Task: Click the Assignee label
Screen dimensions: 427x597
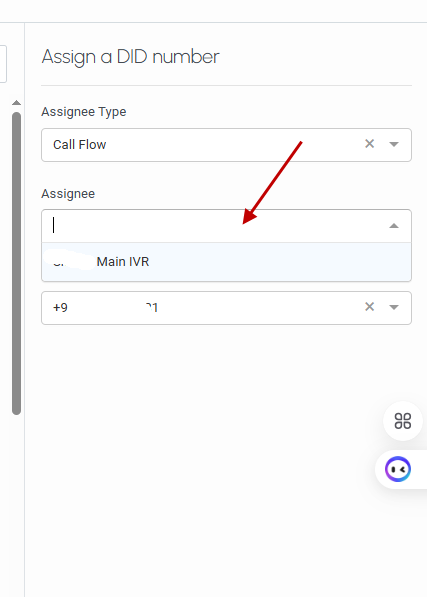Action: (x=68, y=193)
